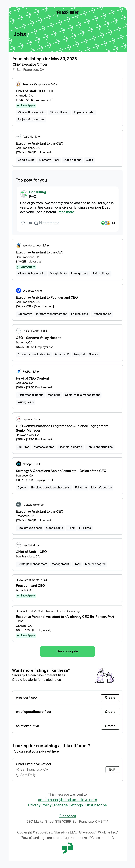This screenshot has height=868, width=135.
Task: Click the PayPal company logo
Action: [x=19, y=372]
